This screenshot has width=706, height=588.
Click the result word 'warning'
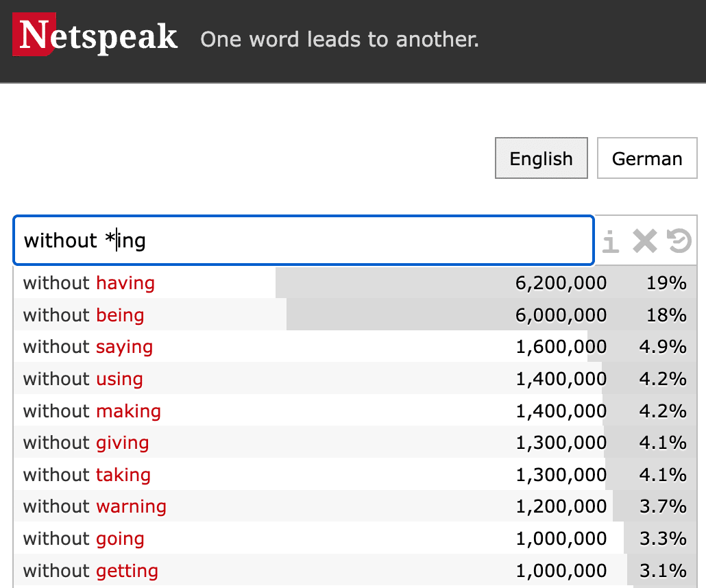(x=132, y=506)
